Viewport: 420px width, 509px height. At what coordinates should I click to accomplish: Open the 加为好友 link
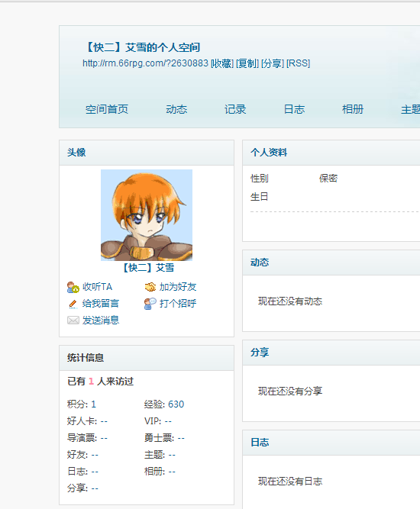click(178, 287)
